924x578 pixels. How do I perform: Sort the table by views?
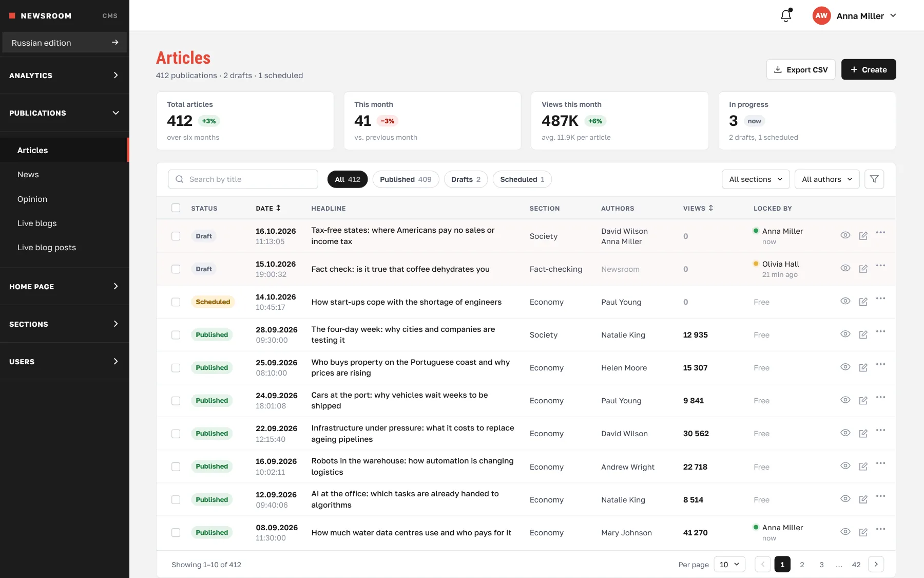point(698,208)
